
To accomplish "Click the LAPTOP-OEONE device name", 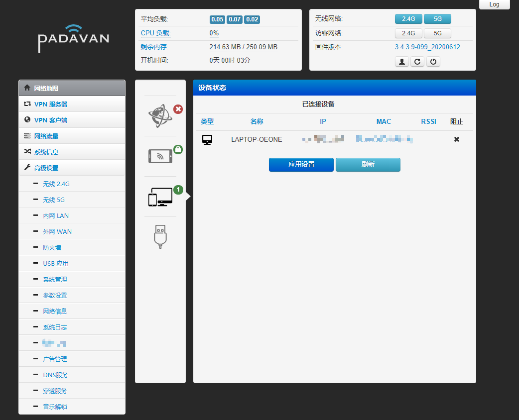I will (x=257, y=139).
